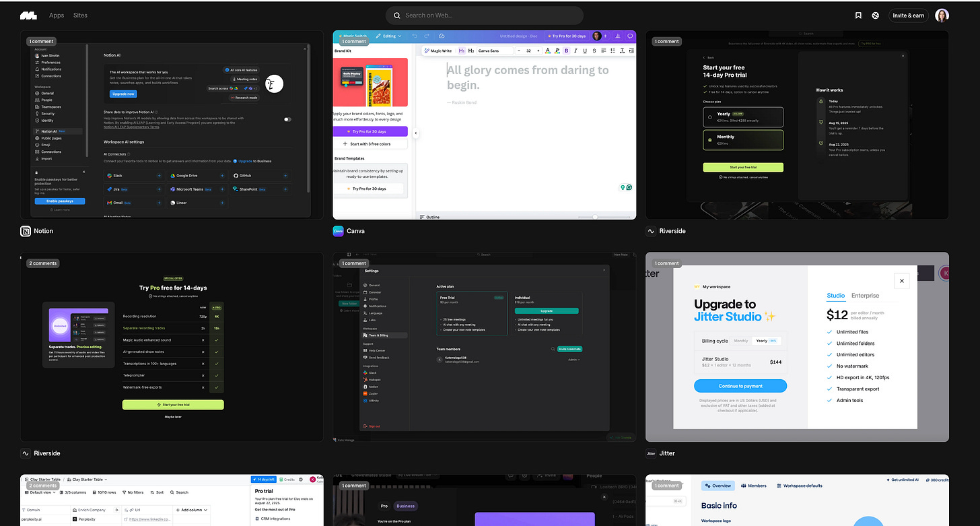This screenshot has width=980, height=526.
Task: Click Start with 3 free colors in Canva
Action: (x=370, y=144)
